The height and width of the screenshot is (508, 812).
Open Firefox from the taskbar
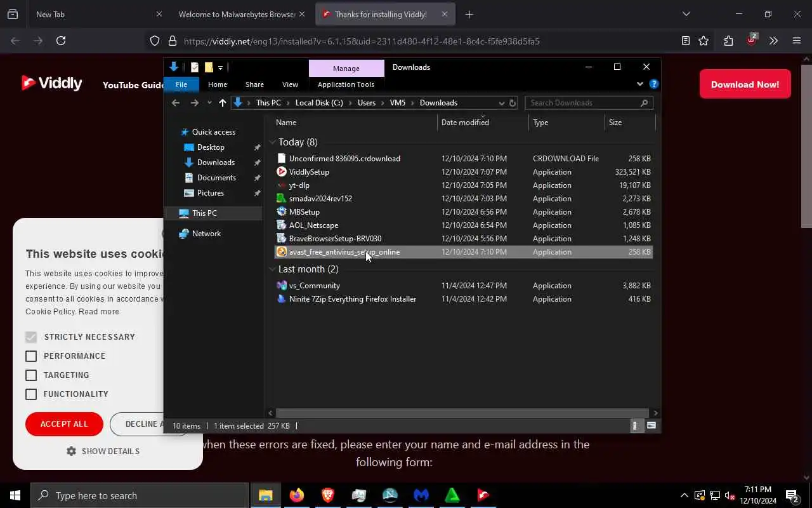coord(297,495)
